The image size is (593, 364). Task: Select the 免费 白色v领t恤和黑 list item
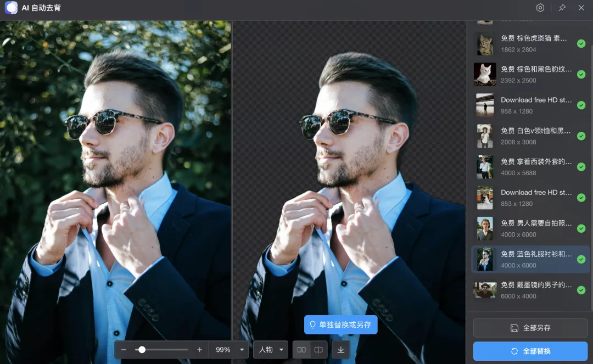click(x=530, y=136)
